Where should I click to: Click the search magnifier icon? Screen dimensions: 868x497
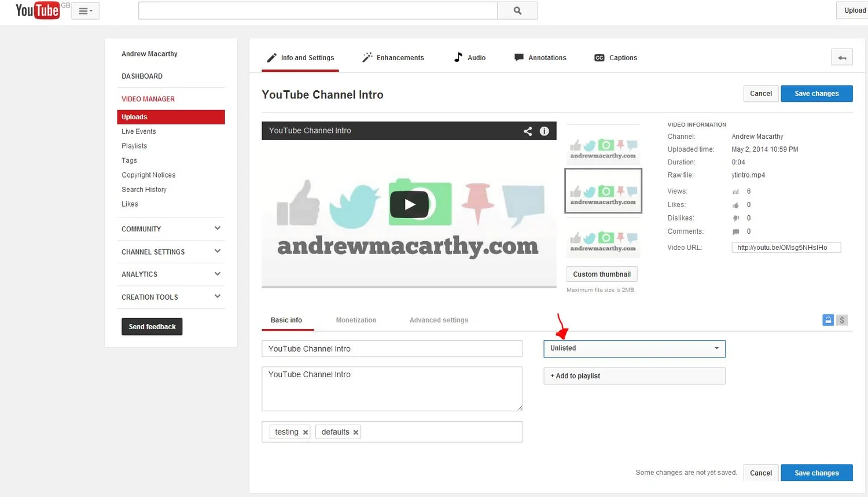click(x=517, y=10)
